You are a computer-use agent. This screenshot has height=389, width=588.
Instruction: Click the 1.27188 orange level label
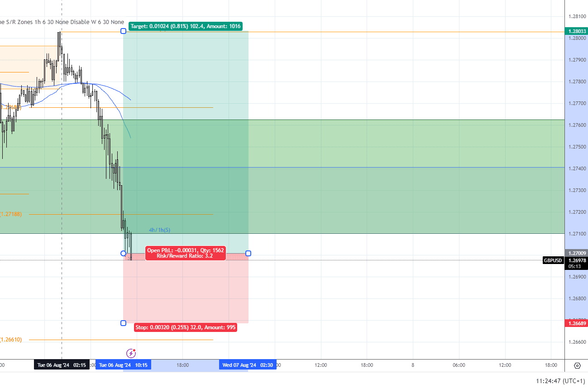(11, 214)
